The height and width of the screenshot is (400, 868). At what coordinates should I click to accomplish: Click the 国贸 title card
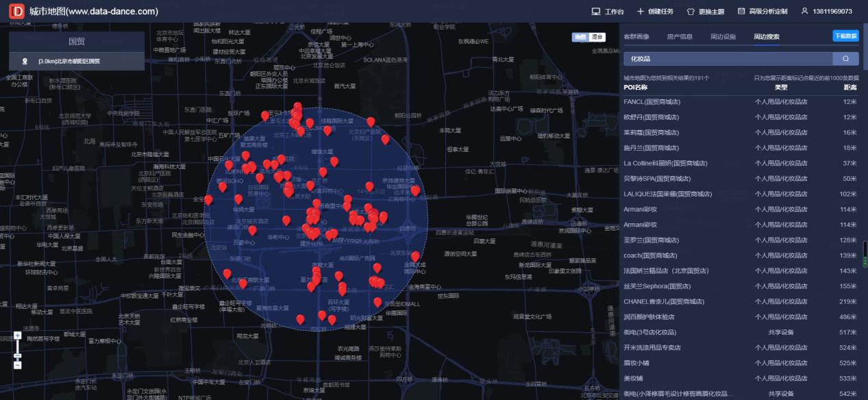click(x=77, y=42)
